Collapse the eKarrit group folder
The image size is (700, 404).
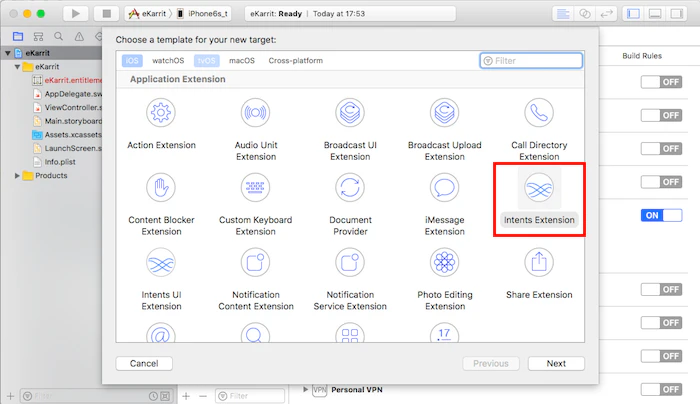pyautogui.click(x=17, y=67)
